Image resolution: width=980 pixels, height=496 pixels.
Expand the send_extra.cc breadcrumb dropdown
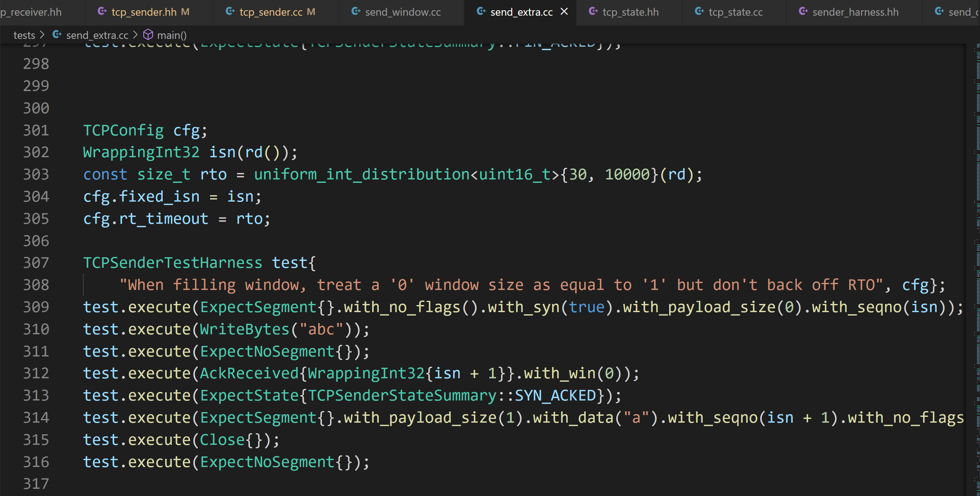(97, 35)
